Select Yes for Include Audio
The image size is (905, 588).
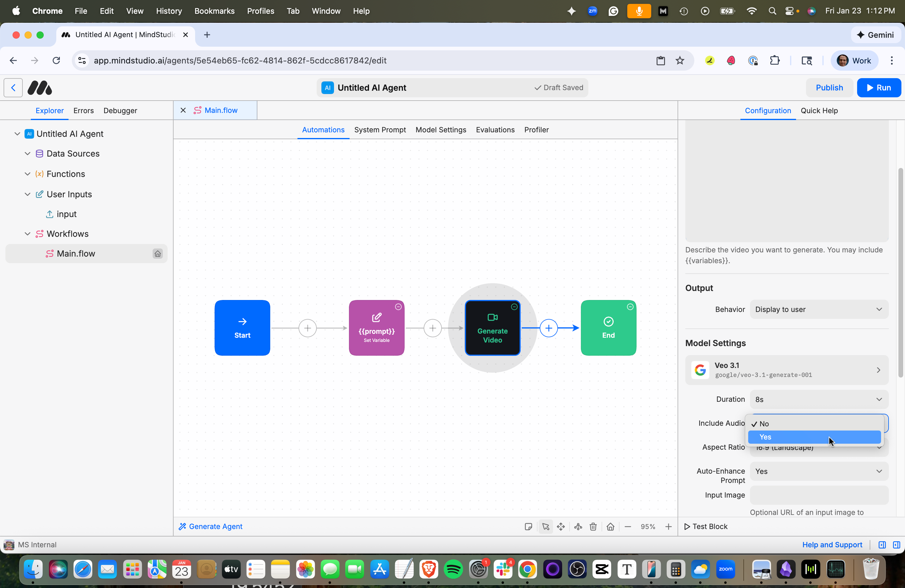(x=814, y=437)
